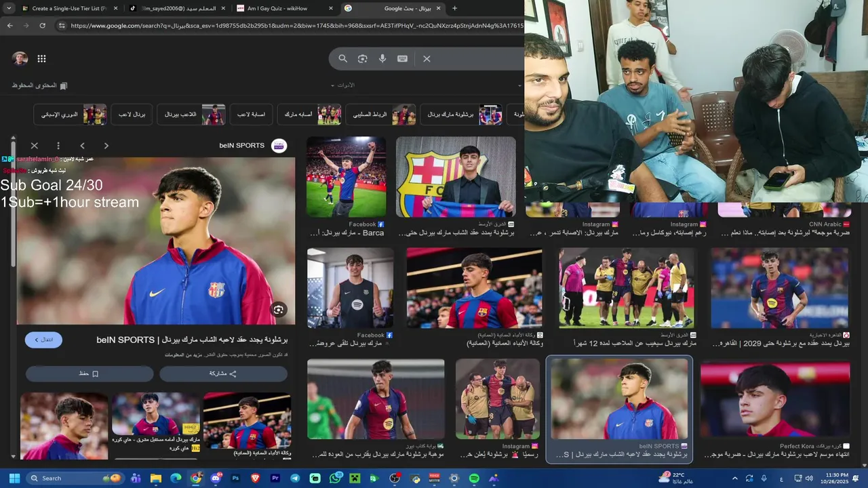The width and height of the screenshot is (868, 488).
Task: Click the taskbar Search box
Action: pyautogui.click(x=75, y=479)
